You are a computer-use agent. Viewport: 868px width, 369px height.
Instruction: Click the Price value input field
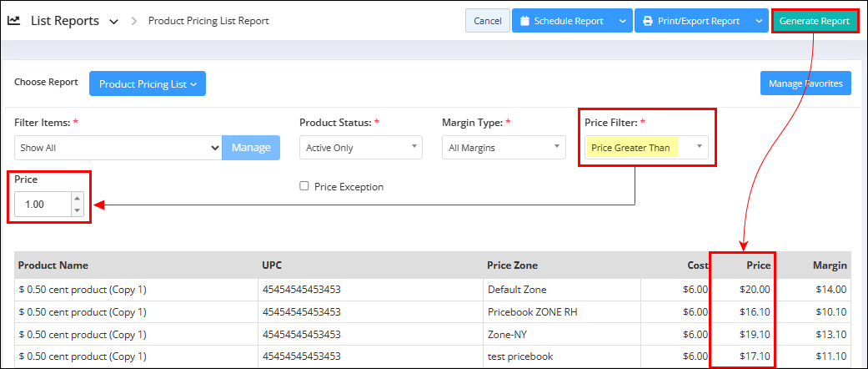(x=43, y=205)
